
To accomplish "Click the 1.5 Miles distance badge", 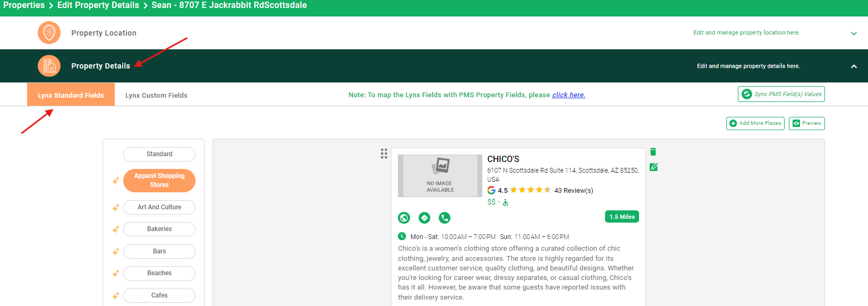I will coord(622,217).
